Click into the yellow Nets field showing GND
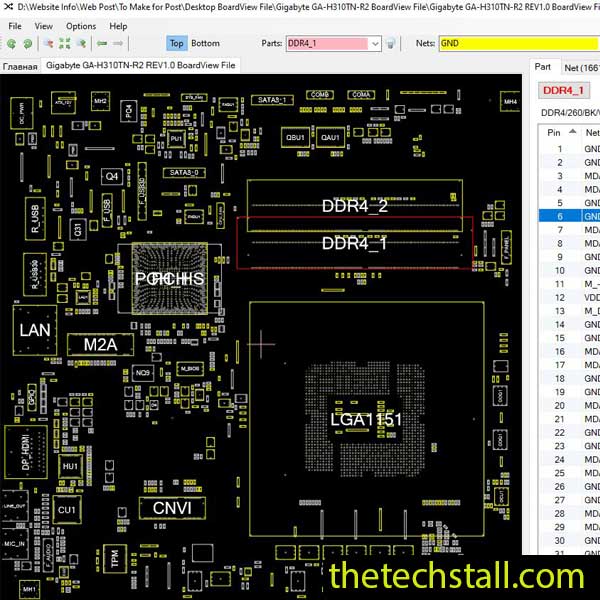The image size is (600, 600). (x=519, y=43)
